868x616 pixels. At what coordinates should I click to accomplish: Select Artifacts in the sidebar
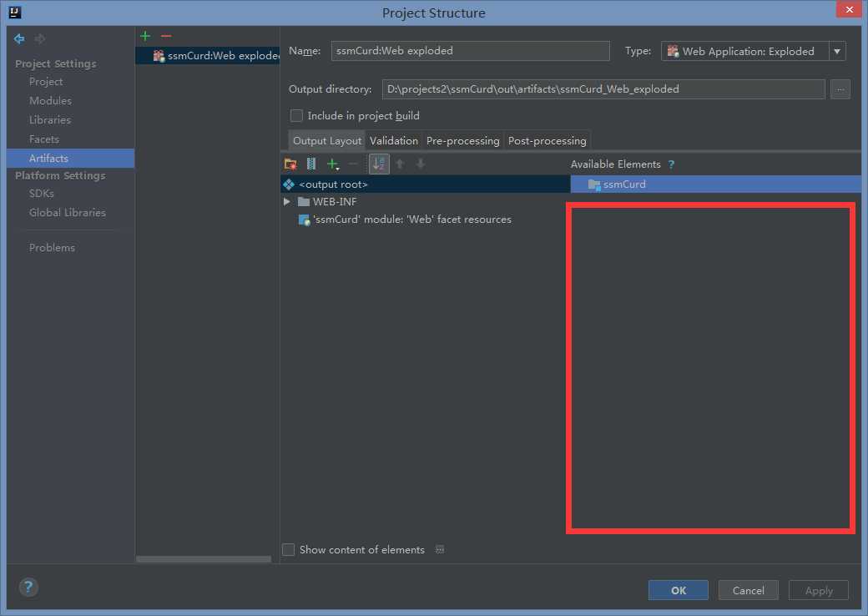tap(71, 159)
